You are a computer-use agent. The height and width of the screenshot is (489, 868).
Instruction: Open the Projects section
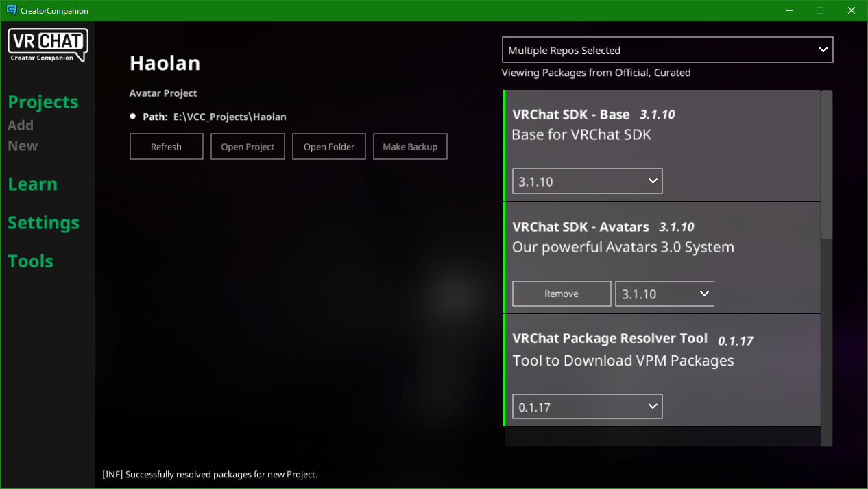(43, 102)
